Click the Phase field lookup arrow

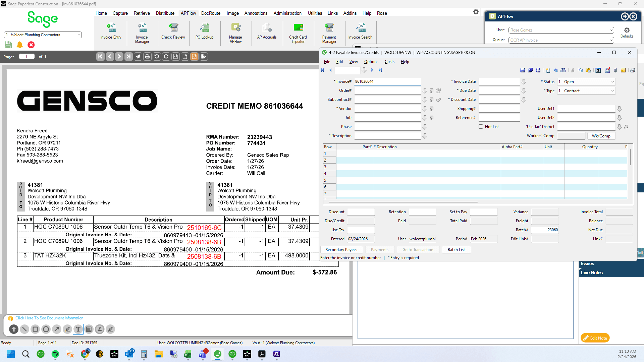pos(425,127)
